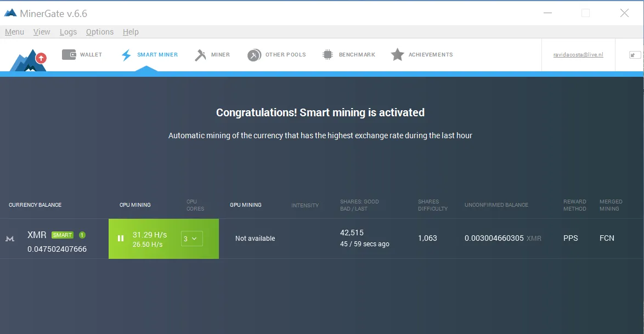Screen dimensions: 644x334
Task: Click the CPU MINING column header
Action: point(135,205)
